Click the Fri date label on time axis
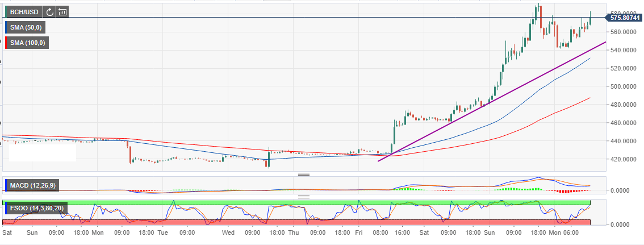Viewport: 644px width, 245px height. [359, 232]
